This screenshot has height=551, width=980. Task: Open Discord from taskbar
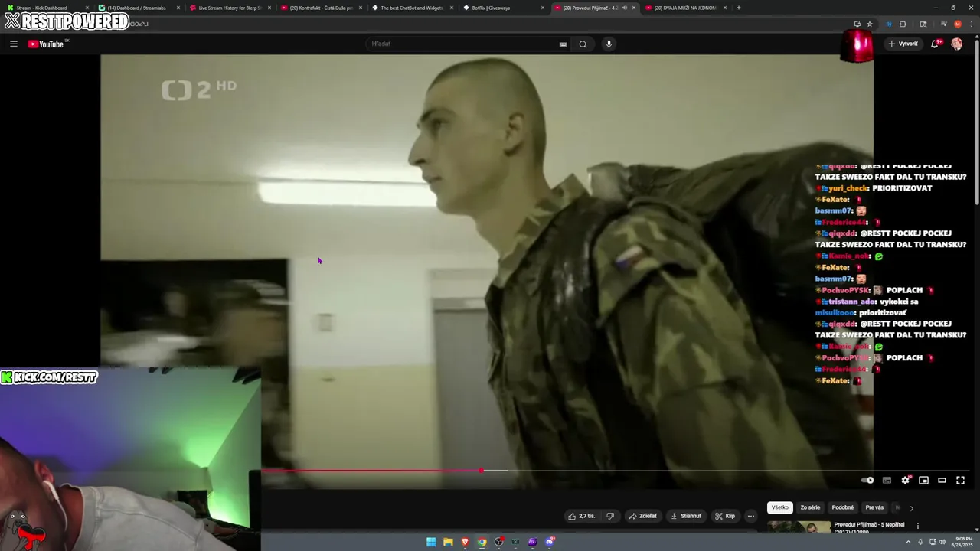pyautogui.click(x=550, y=542)
